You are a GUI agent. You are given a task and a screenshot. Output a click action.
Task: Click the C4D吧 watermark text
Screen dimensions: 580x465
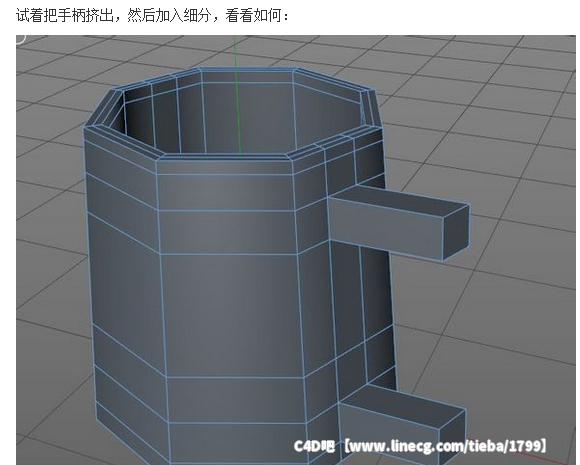314,447
